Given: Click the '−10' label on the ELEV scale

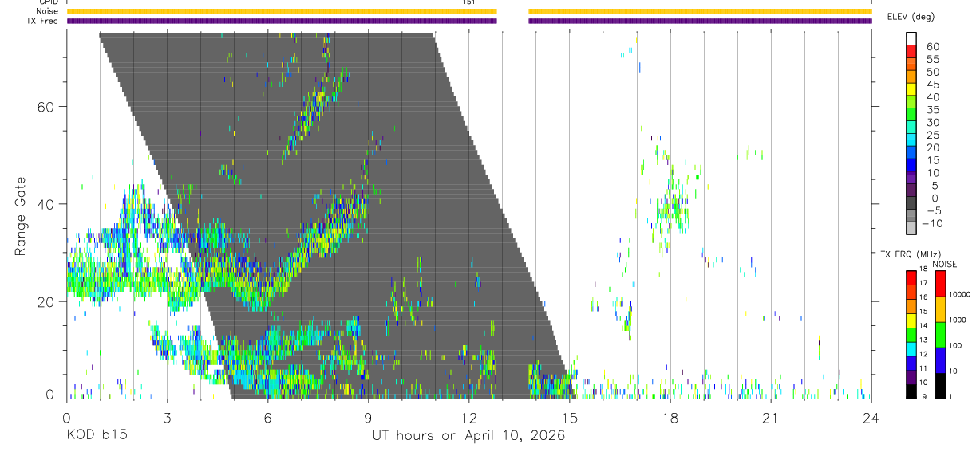Looking at the screenshot, I should pyautogui.click(x=932, y=224).
